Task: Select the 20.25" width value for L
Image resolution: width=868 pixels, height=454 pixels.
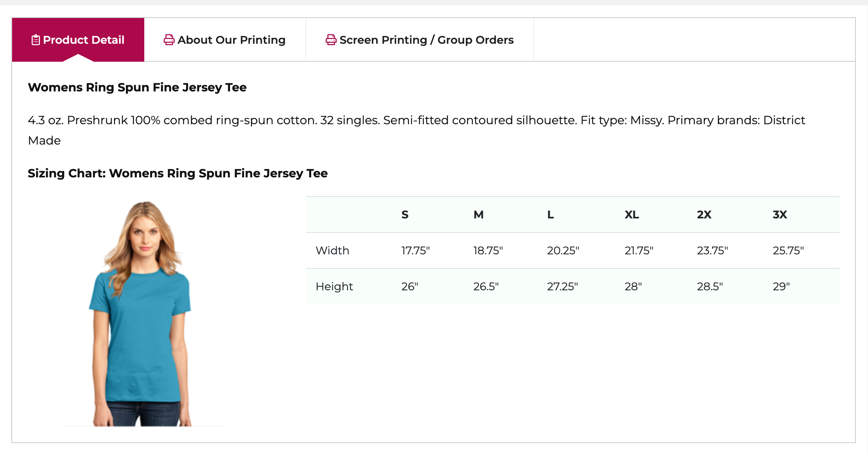Action: tap(563, 250)
